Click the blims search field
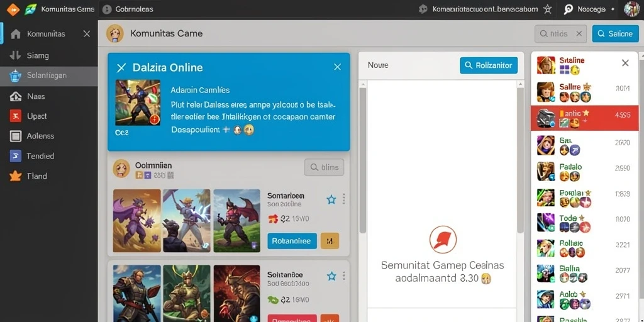Screen dimensions: 644x322 [324, 167]
